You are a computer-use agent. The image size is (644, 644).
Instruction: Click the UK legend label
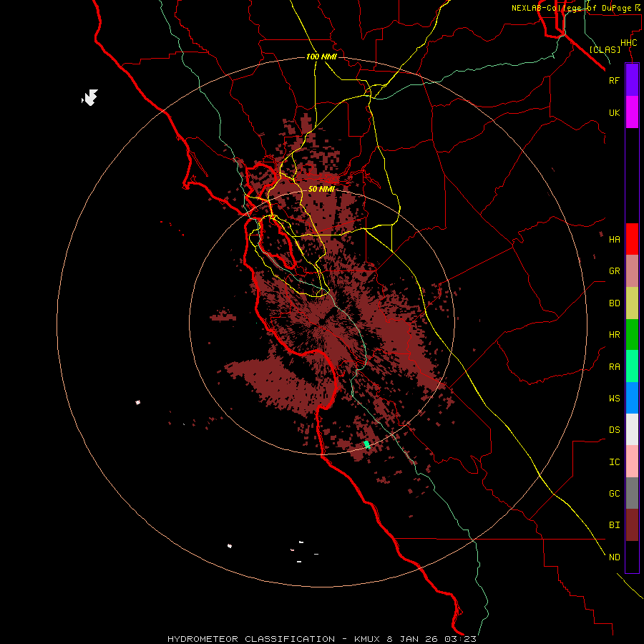[x=615, y=112]
